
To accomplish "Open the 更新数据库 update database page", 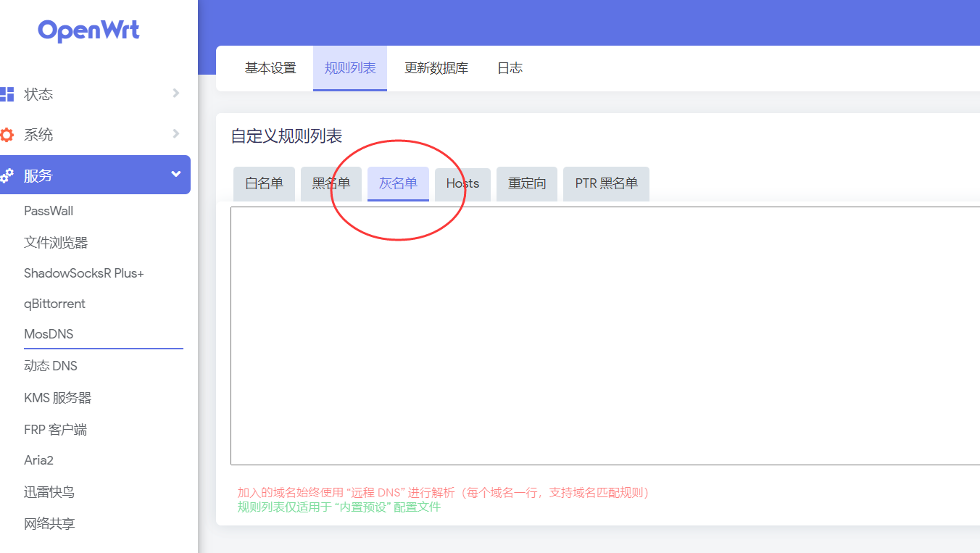I will click(436, 68).
